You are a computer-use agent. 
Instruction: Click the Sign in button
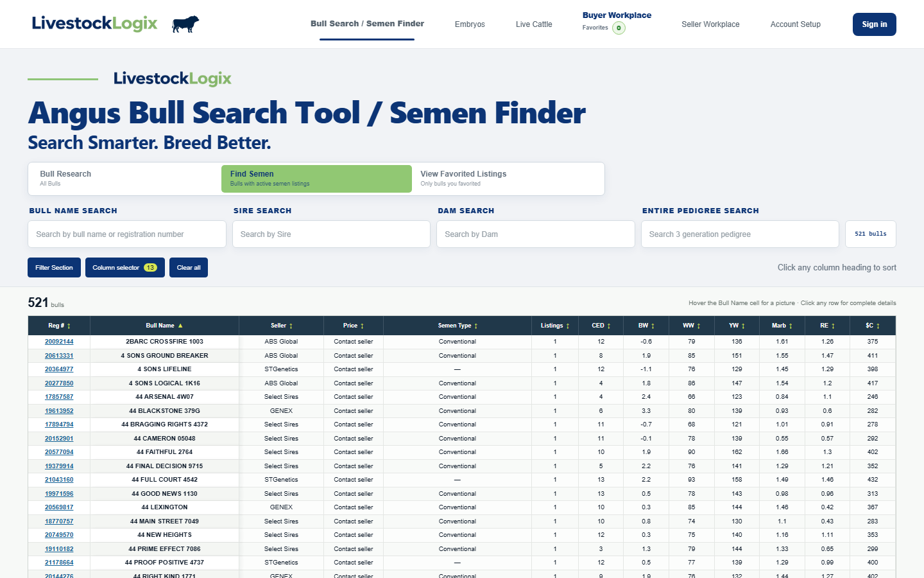click(x=875, y=24)
